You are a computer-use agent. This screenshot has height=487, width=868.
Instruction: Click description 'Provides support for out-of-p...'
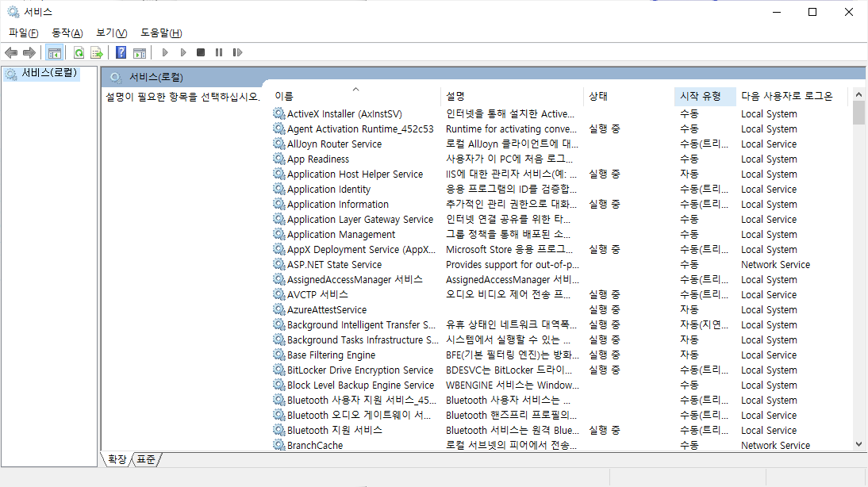point(513,265)
